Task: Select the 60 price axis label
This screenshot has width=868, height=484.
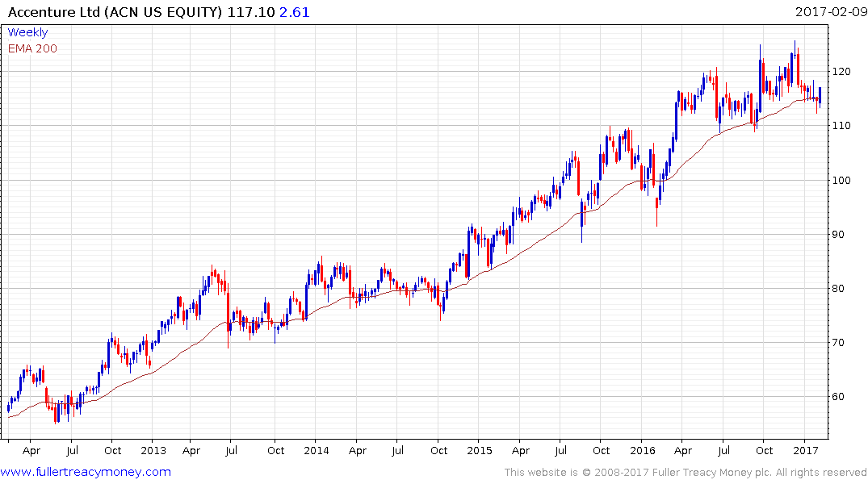Action: tap(838, 397)
